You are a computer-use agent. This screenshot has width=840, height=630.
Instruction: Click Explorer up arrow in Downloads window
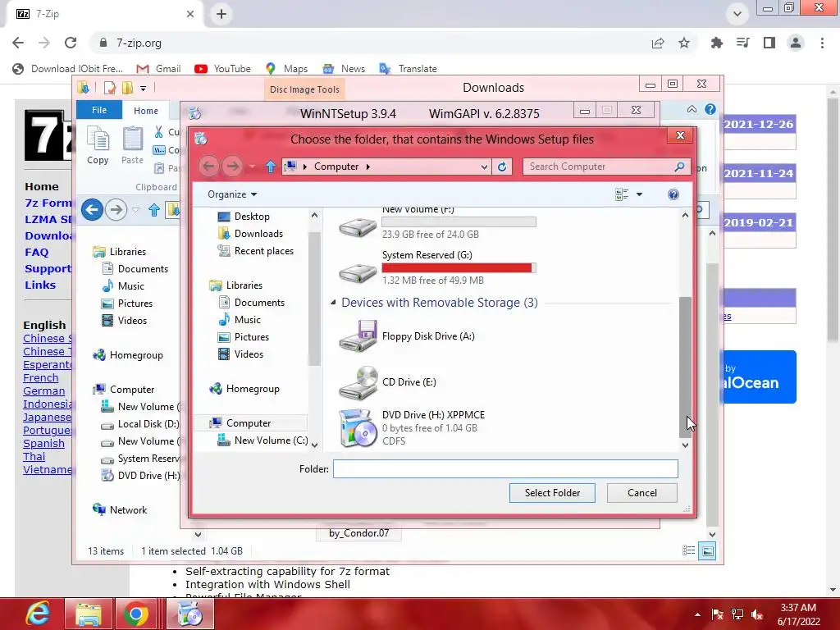tap(154, 210)
